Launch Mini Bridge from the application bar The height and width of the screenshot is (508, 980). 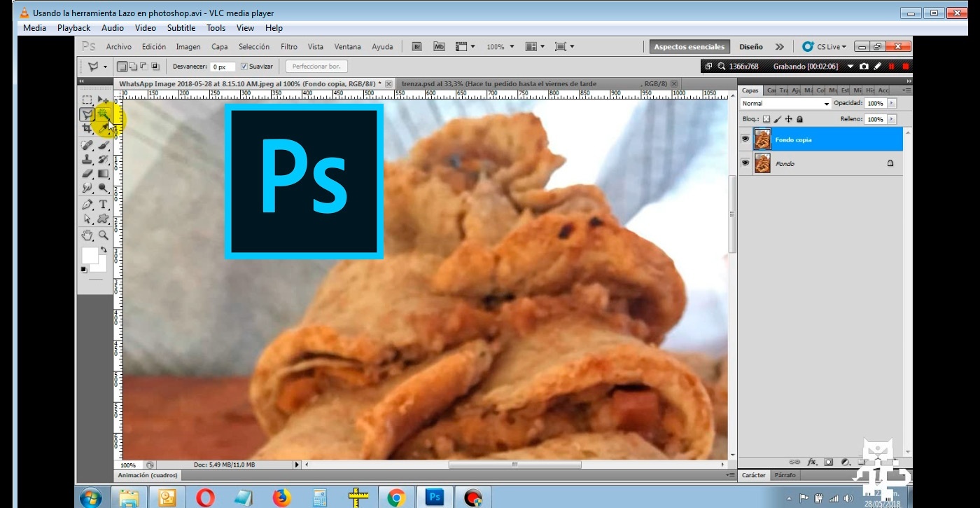click(439, 47)
